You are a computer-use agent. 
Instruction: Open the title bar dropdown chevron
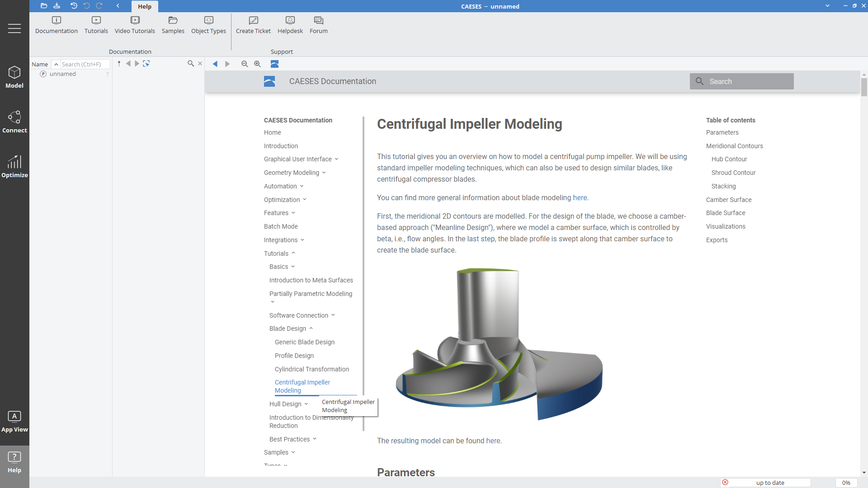827,6
